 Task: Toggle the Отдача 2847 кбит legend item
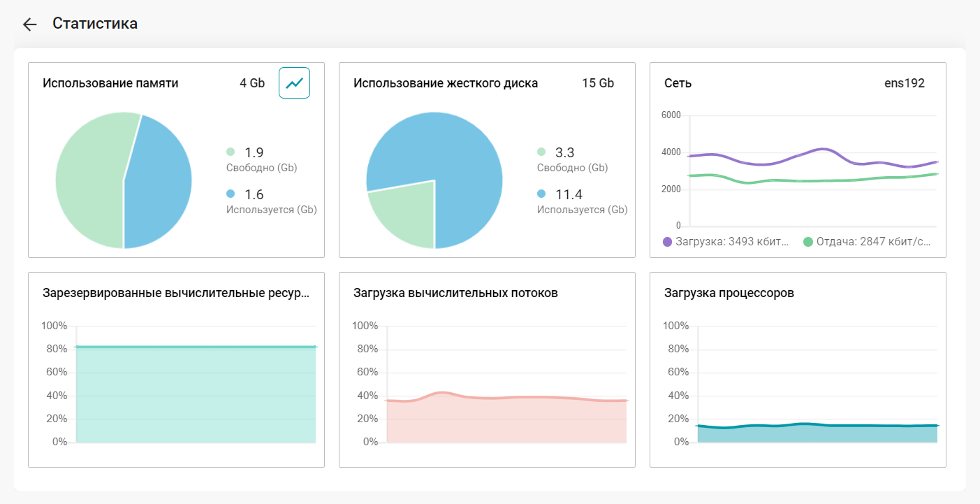[x=867, y=242]
